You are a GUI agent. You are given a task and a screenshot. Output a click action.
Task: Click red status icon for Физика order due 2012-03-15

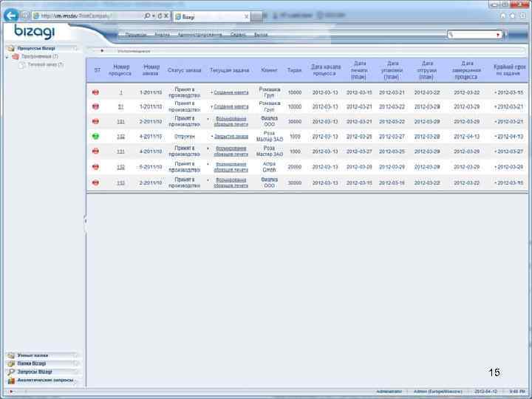coord(95,183)
